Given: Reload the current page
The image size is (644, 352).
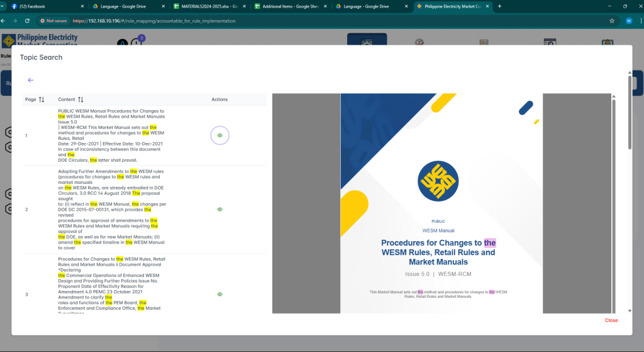Looking at the screenshot, I should [x=27, y=21].
